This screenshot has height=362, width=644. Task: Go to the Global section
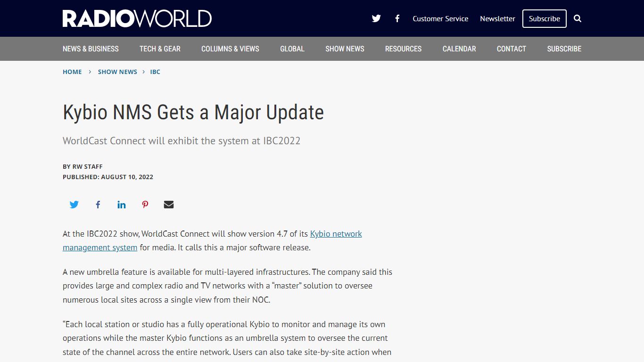tap(292, 49)
